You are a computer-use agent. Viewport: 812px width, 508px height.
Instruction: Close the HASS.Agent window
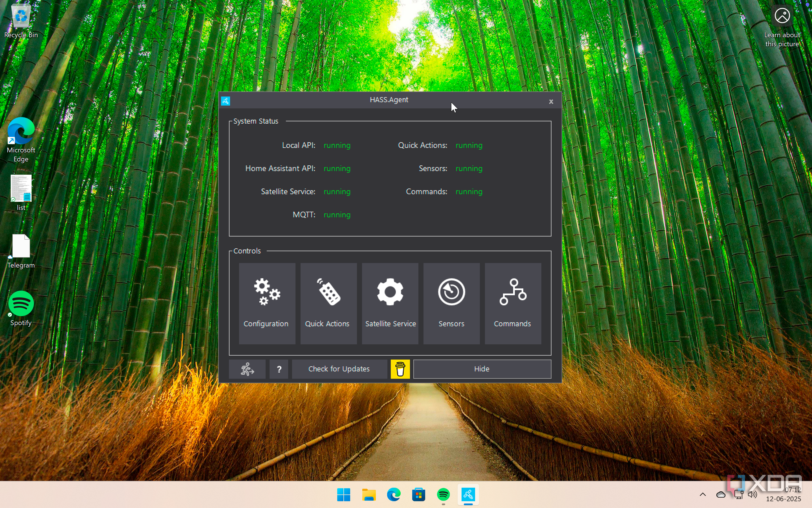551,102
